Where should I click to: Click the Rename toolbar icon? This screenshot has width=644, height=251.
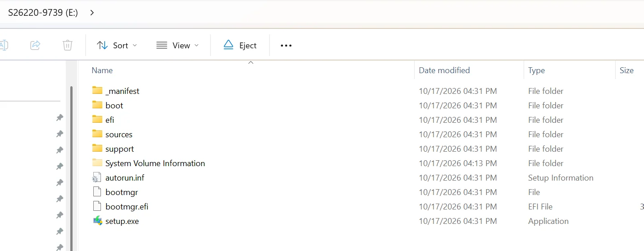click(x=4, y=45)
